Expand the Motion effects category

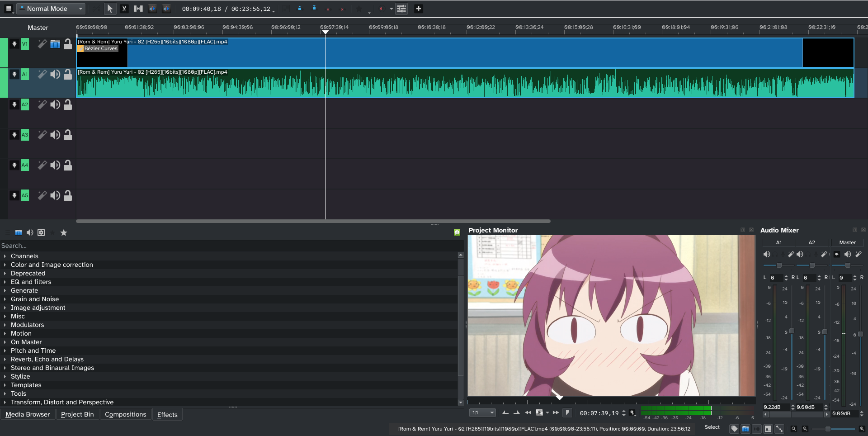click(5, 333)
